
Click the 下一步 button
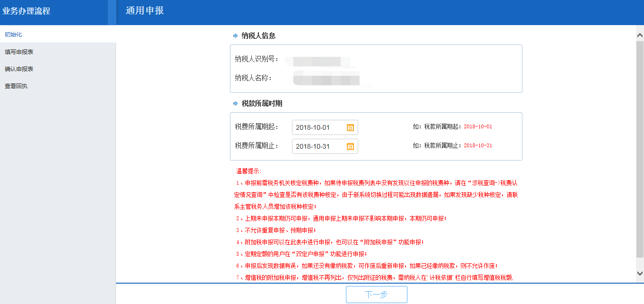(x=377, y=294)
